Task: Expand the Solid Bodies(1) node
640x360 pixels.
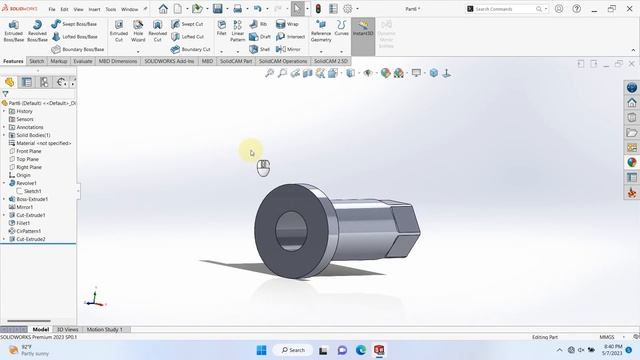Action: coord(4,135)
